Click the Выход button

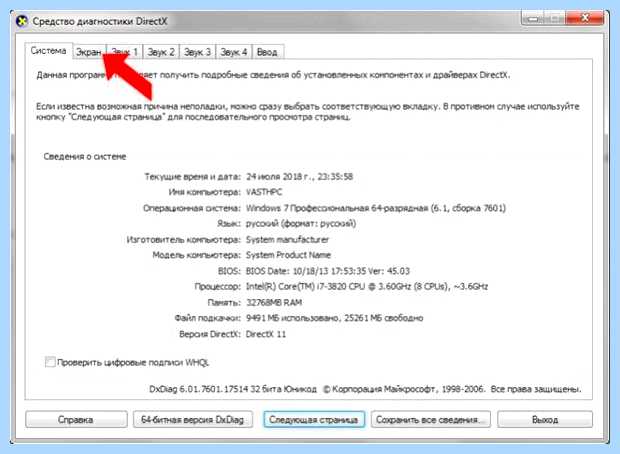click(x=545, y=419)
